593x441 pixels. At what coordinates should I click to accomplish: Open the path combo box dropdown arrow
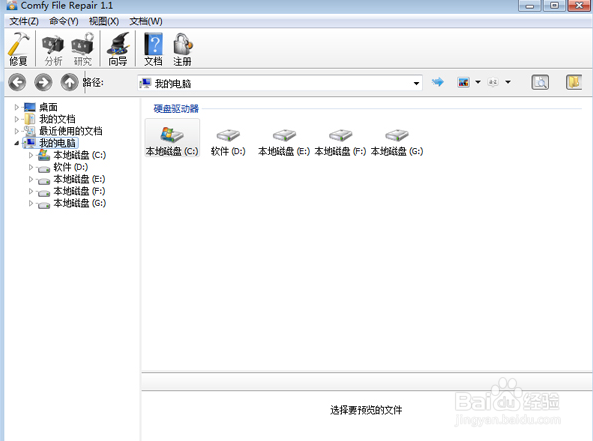coord(416,83)
